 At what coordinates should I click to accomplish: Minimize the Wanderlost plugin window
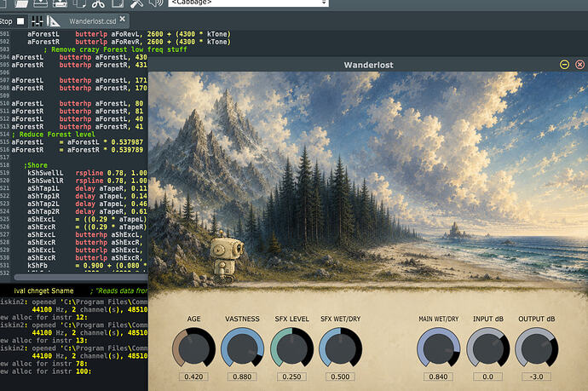coord(564,65)
